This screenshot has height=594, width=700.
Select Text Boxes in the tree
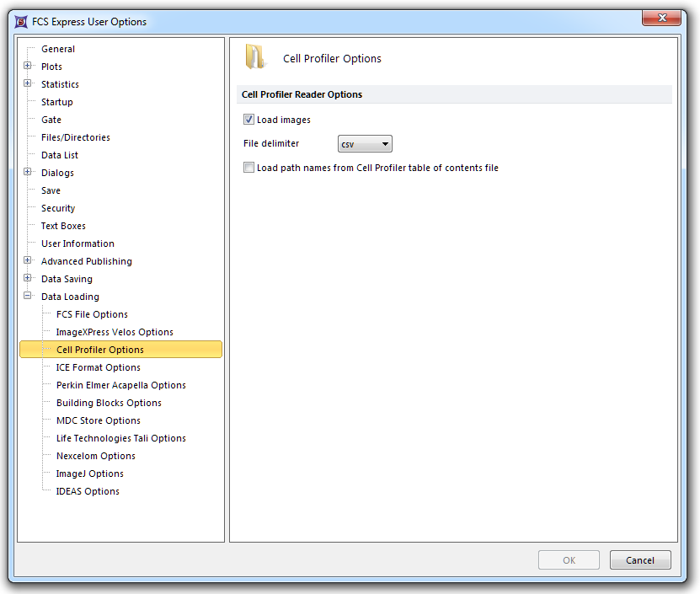click(63, 226)
